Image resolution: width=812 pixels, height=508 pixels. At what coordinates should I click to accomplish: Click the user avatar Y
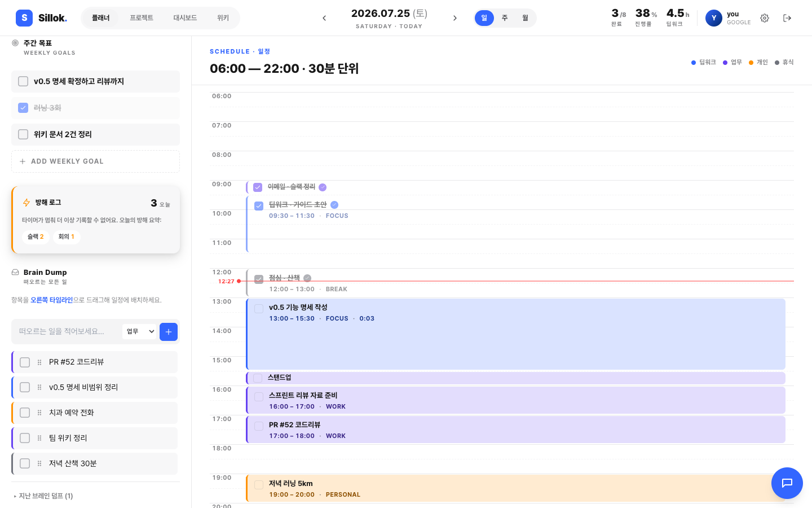[714, 18]
